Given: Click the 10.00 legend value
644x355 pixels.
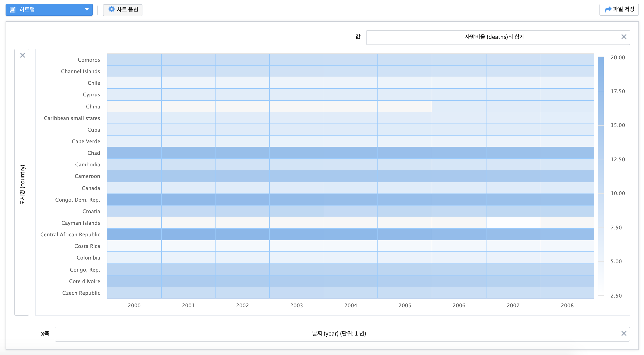Looking at the screenshot, I should pyautogui.click(x=618, y=193).
